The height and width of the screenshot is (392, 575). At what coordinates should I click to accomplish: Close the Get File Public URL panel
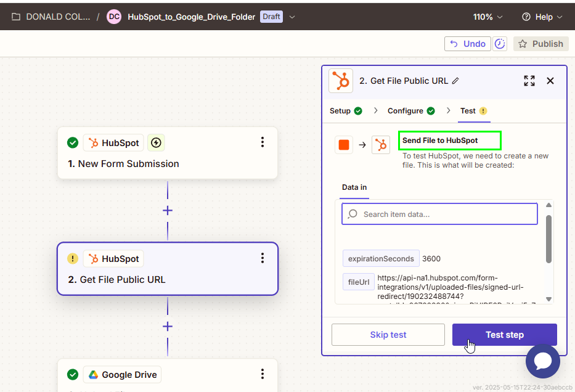[x=550, y=81]
